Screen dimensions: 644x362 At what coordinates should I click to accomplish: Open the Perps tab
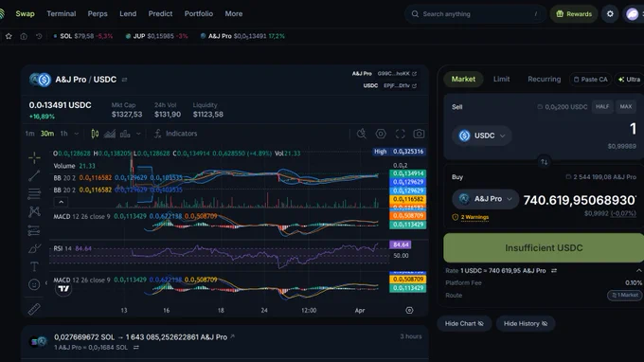coord(98,14)
